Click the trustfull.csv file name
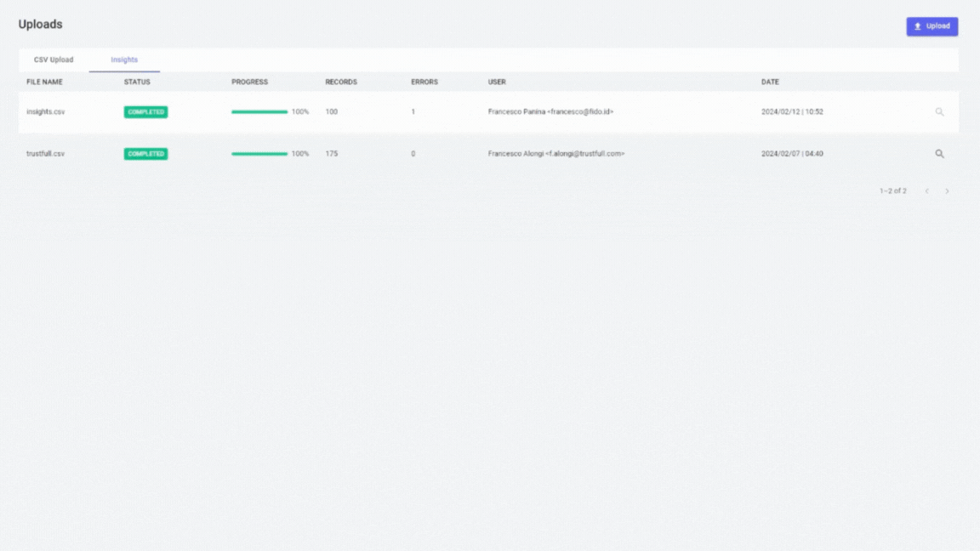The image size is (980, 551). tap(45, 154)
